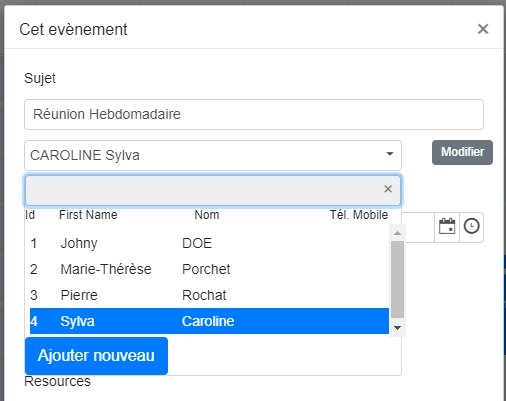Close the Cet evènement dialog
The height and width of the screenshot is (401, 506).
(483, 29)
